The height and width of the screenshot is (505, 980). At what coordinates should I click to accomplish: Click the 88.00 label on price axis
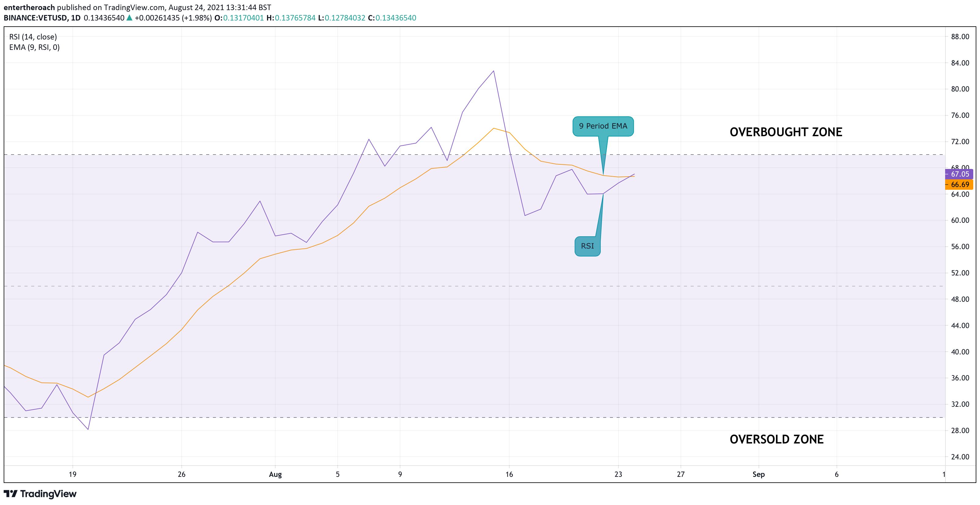pyautogui.click(x=960, y=36)
